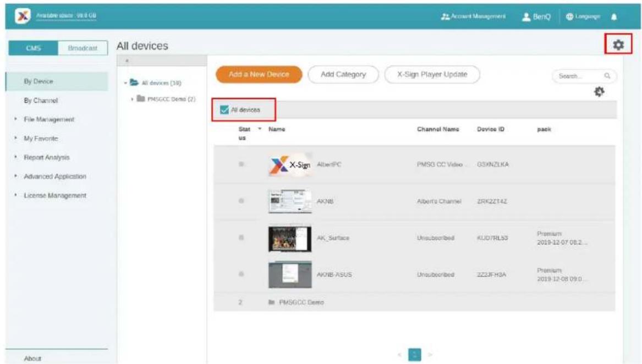Select PMSGCC Demo (2) folder in tree
642x364 pixels.
(166, 99)
